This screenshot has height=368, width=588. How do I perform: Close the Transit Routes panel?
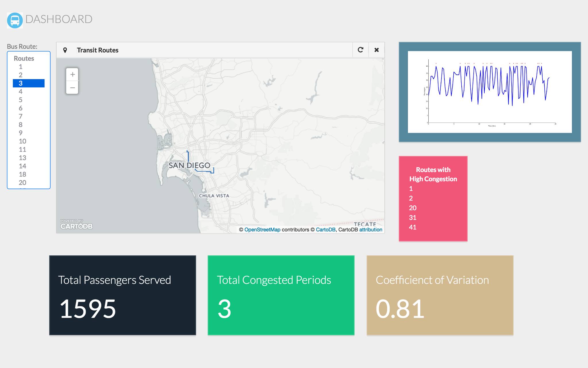(x=376, y=50)
